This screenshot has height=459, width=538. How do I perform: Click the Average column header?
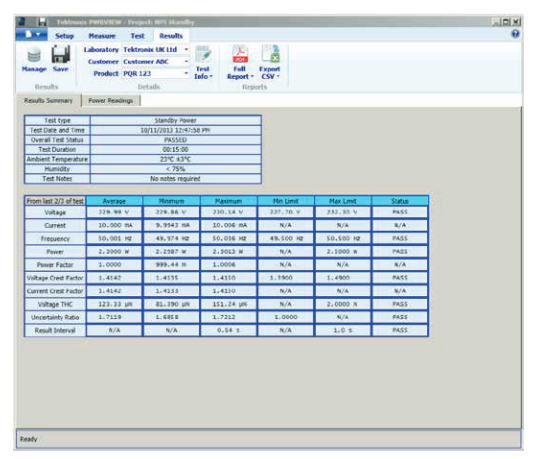pyautogui.click(x=114, y=201)
